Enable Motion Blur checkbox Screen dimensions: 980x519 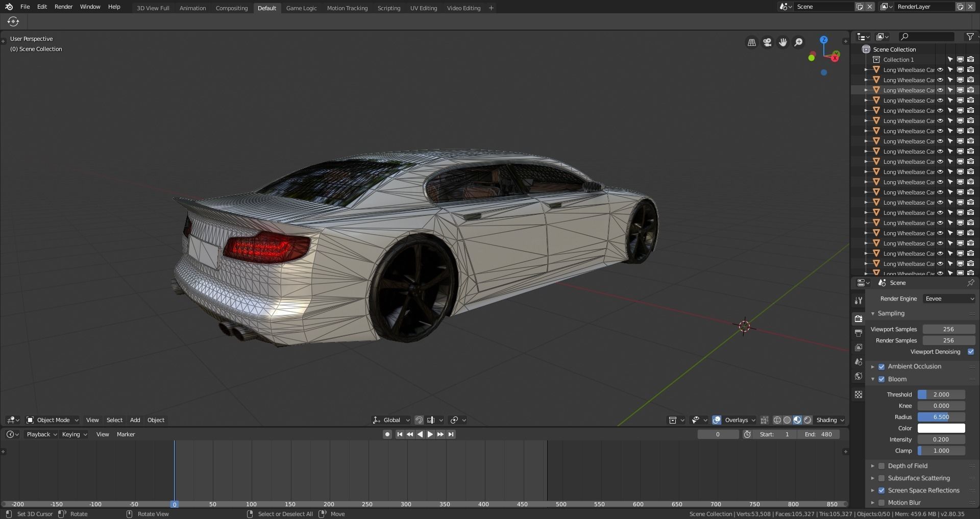coord(881,503)
